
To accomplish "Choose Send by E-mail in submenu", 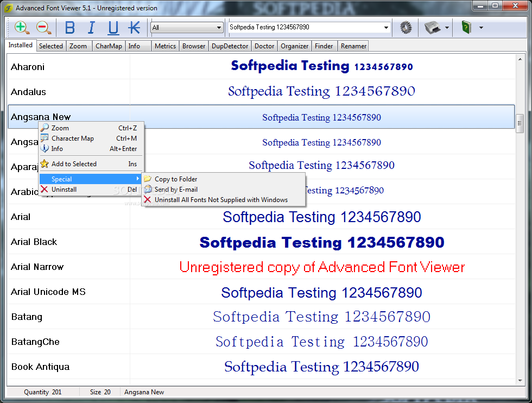I will click(224, 190).
